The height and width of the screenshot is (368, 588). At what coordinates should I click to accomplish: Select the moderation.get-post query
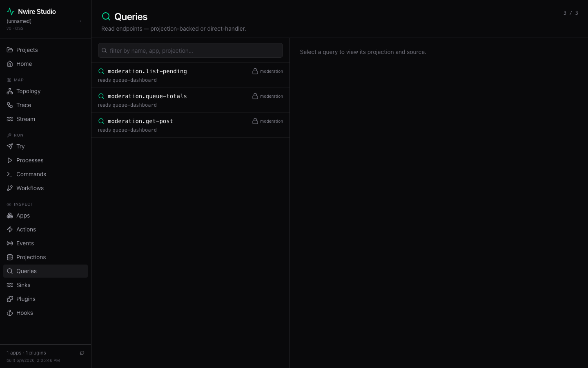coord(190,125)
